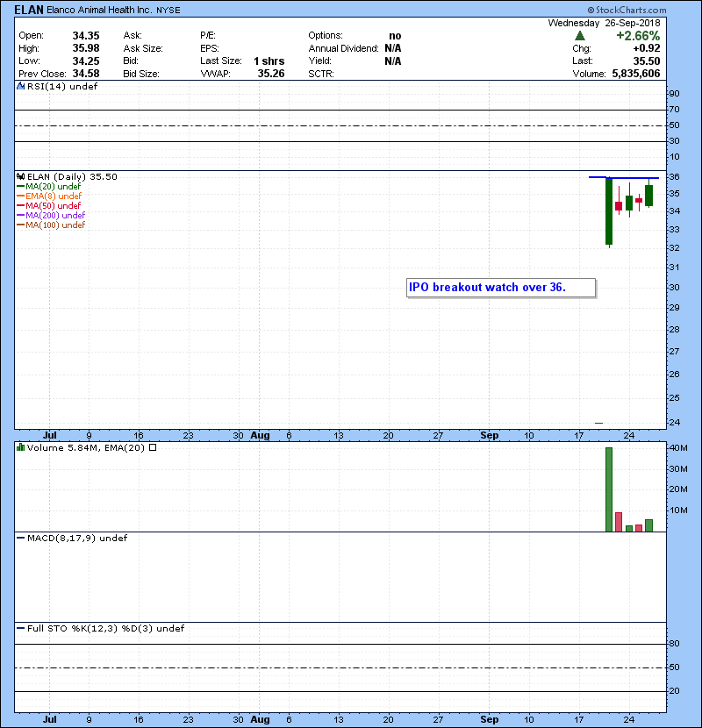This screenshot has width=702, height=728.
Task: Click the MACD(8,17,9) undef panel label
Action: pyautogui.click(x=77, y=539)
